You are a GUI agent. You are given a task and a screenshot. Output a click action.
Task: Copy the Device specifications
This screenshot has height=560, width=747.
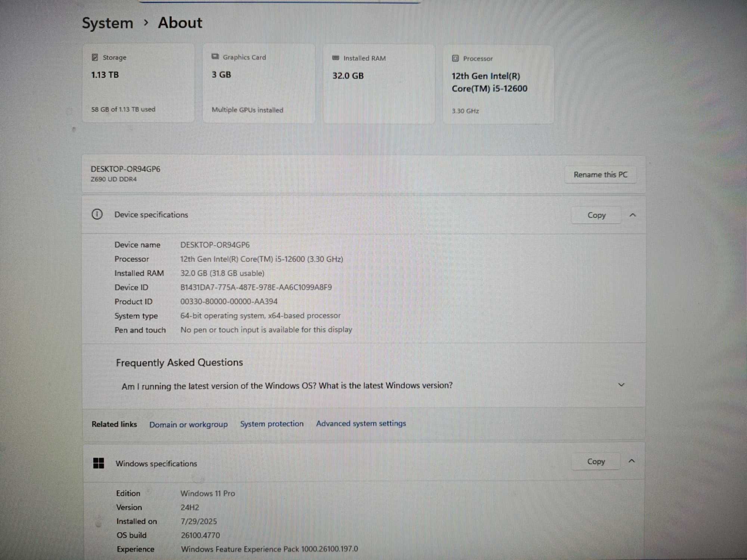tap(596, 215)
